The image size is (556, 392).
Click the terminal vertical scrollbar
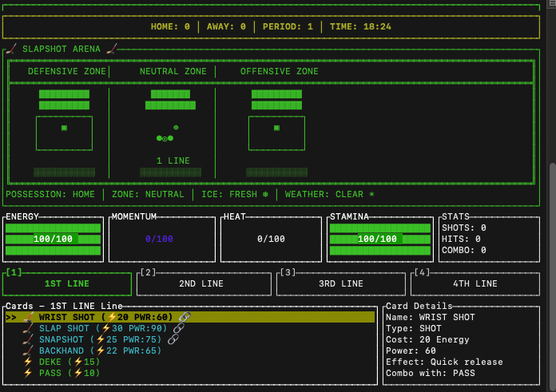[552, 276]
